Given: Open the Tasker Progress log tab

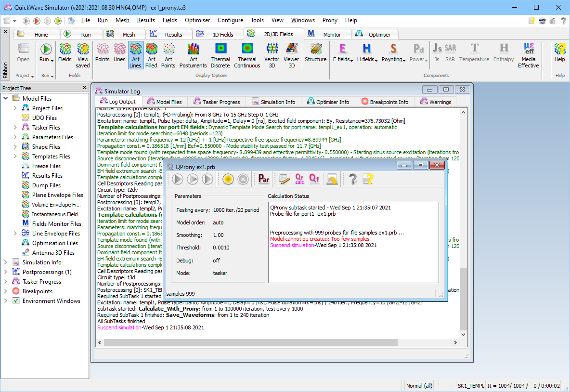Looking at the screenshot, I should click(x=217, y=102).
